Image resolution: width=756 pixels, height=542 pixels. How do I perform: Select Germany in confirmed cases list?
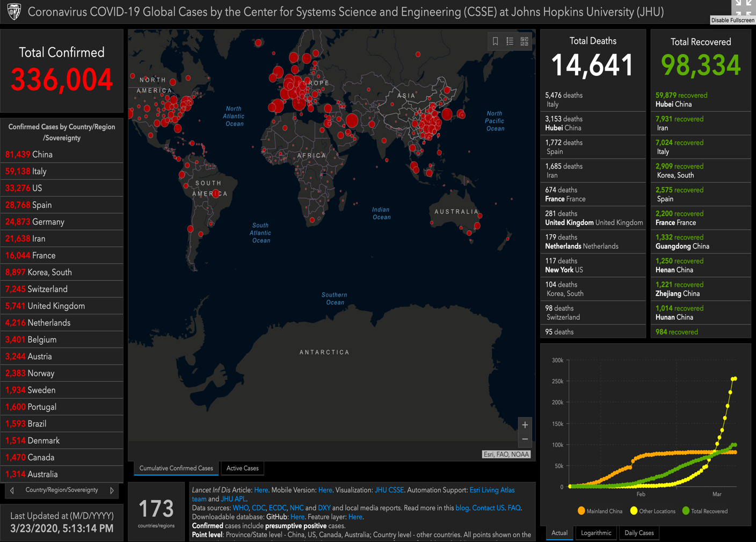click(x=62, y=222)
